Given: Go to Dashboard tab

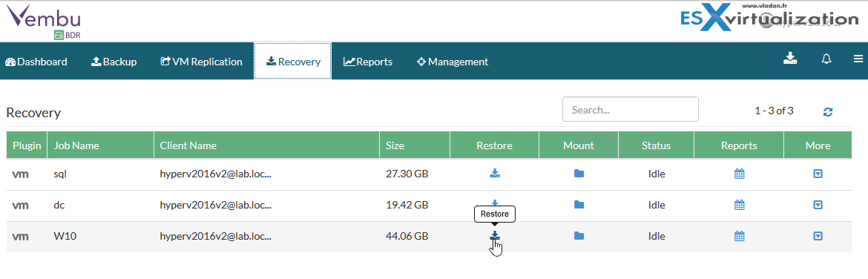Looking at the screenshot, I should [36, 62].
